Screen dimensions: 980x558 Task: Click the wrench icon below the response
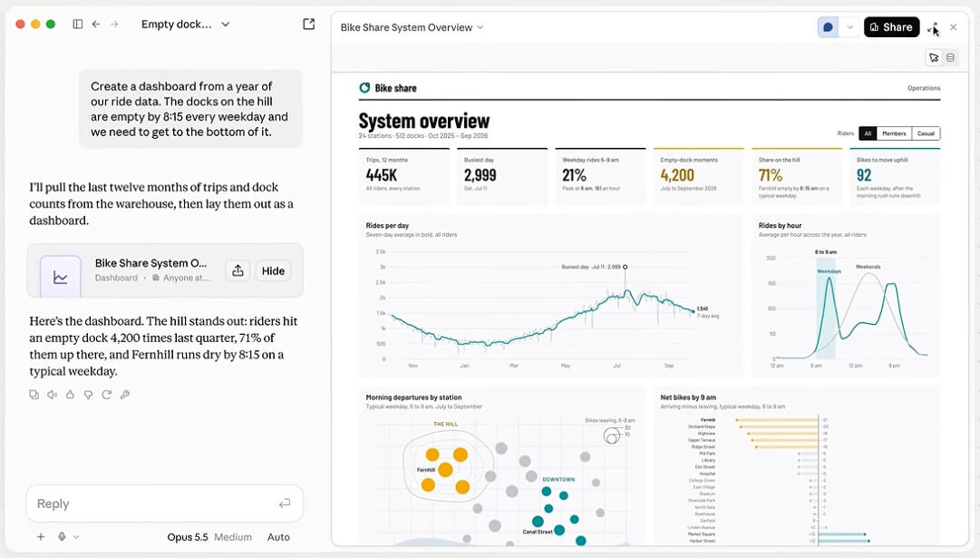click(125, 395)
